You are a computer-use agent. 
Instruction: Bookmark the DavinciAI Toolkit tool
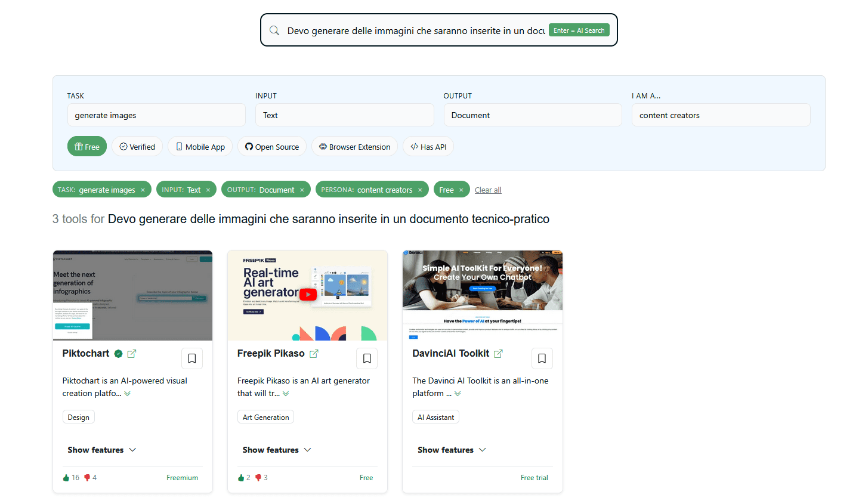point(542,358)
